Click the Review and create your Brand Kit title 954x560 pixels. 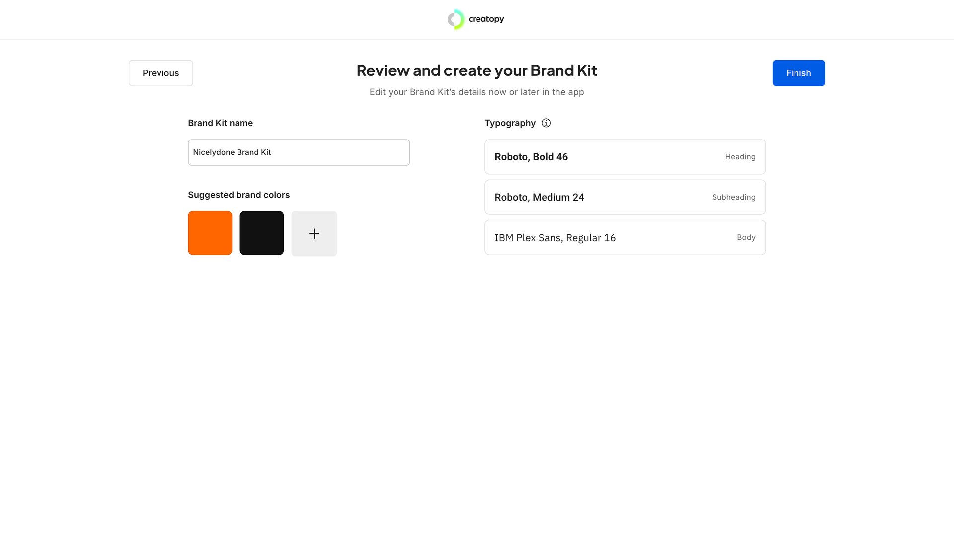pyautogui.click(x=477, y=70)
